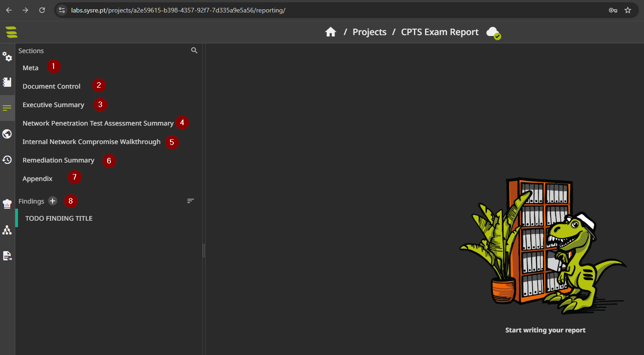Screen dimensions: 644x355
Task: Open the Remediation Summary section
Action: (58, 160)
